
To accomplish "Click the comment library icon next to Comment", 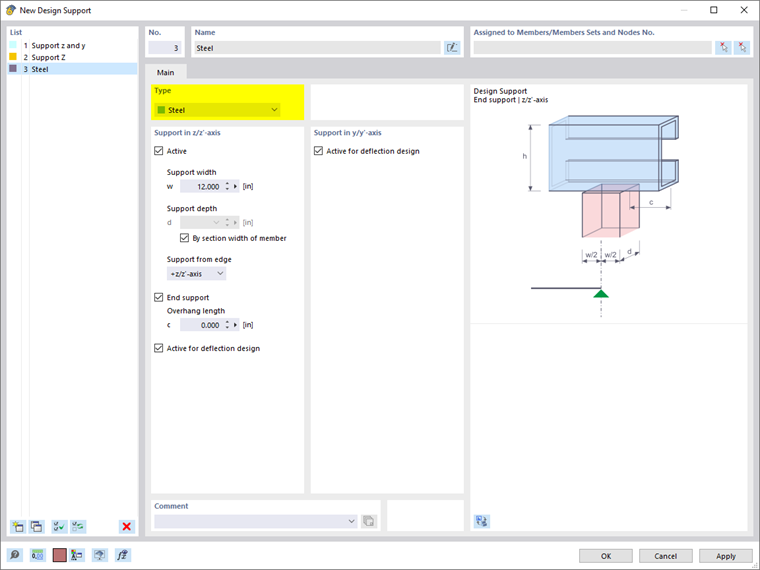I will 369,521.
